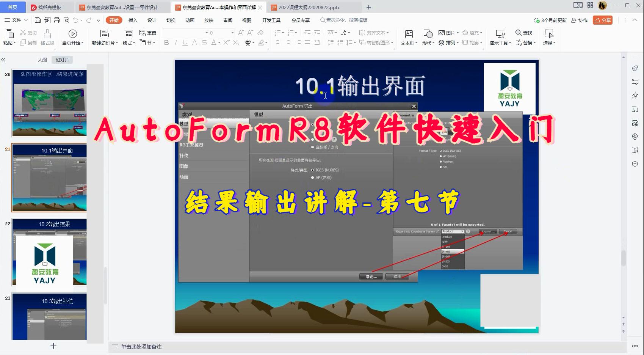Start slideshow from current page 当页开始

tap(72, 37)
